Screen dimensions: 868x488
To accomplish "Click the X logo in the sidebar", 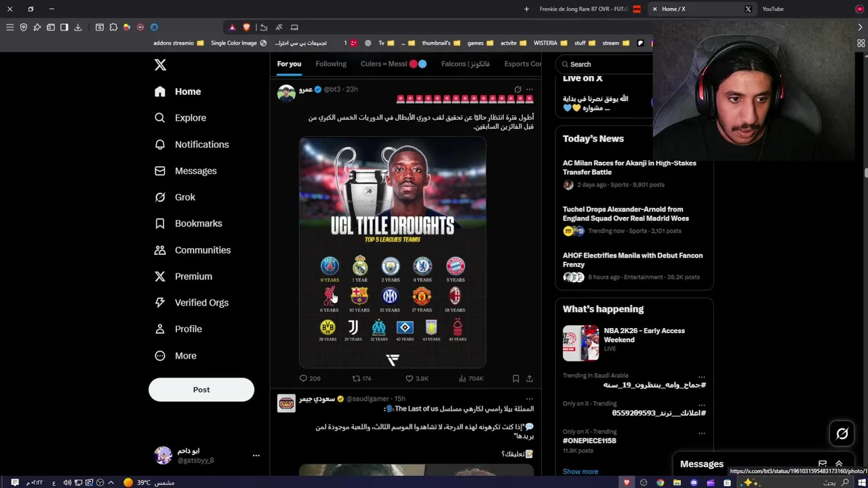I will (x=160, y=65).
